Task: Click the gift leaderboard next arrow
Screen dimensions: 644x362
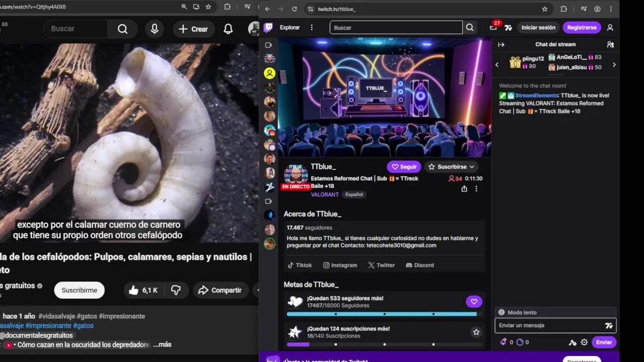Action: (614, 64)
